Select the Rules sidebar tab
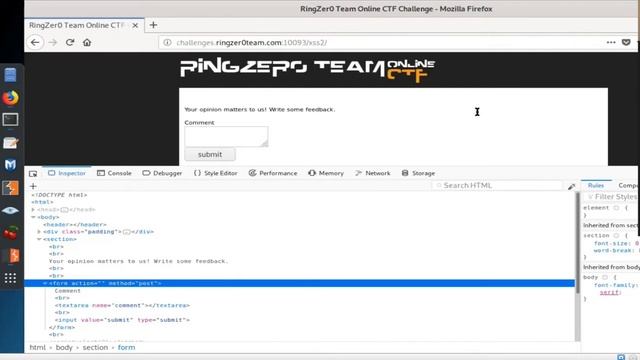 [596, 185]
